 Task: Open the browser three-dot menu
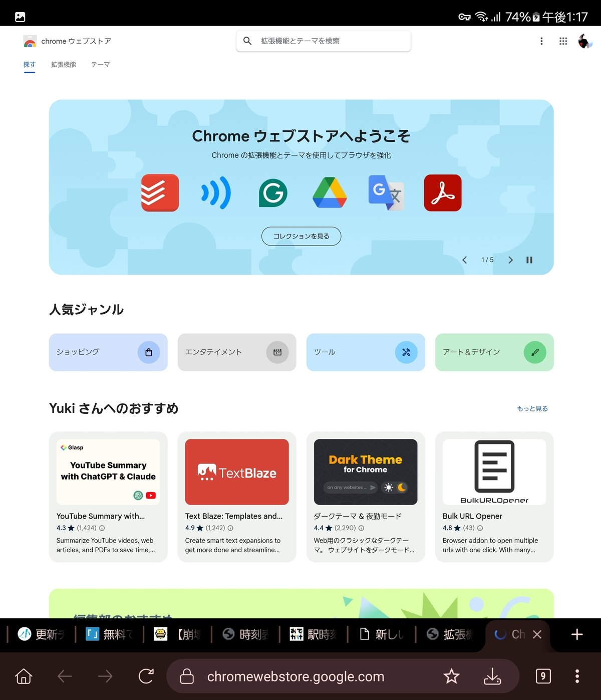click(x=577, y=676)
